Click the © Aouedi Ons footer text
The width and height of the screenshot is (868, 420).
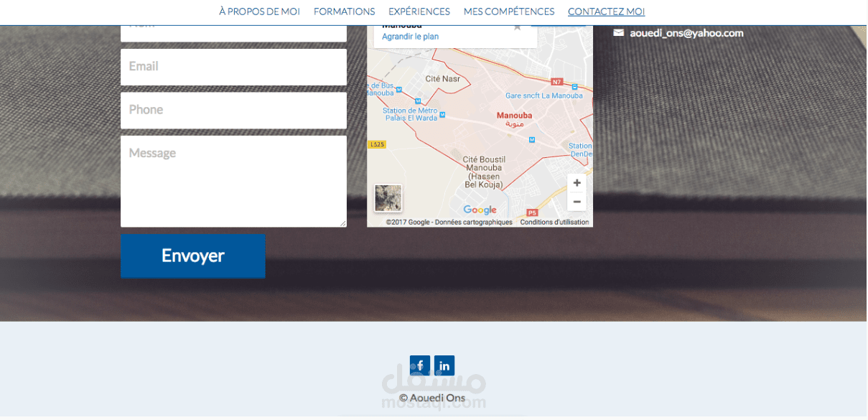click(x=432, y=398)
